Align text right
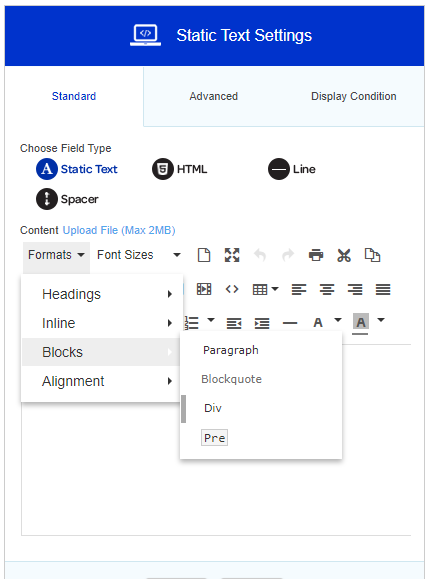433x579 pixels. tap(355, 289)
